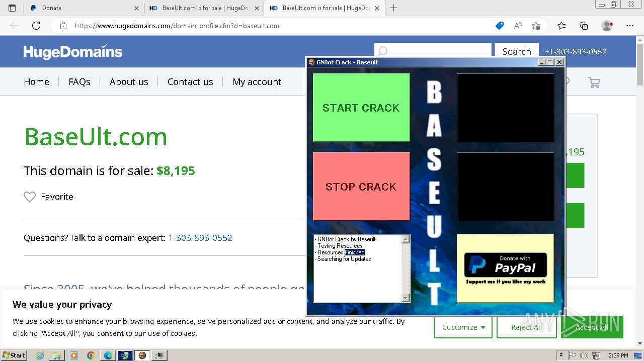Open the Donate with PayPal button

coord(505,268)
